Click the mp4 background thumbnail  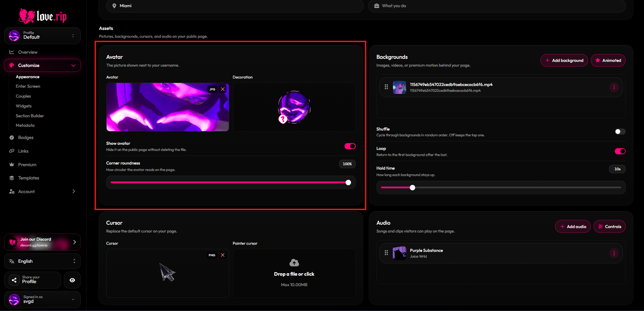[400, 87]
